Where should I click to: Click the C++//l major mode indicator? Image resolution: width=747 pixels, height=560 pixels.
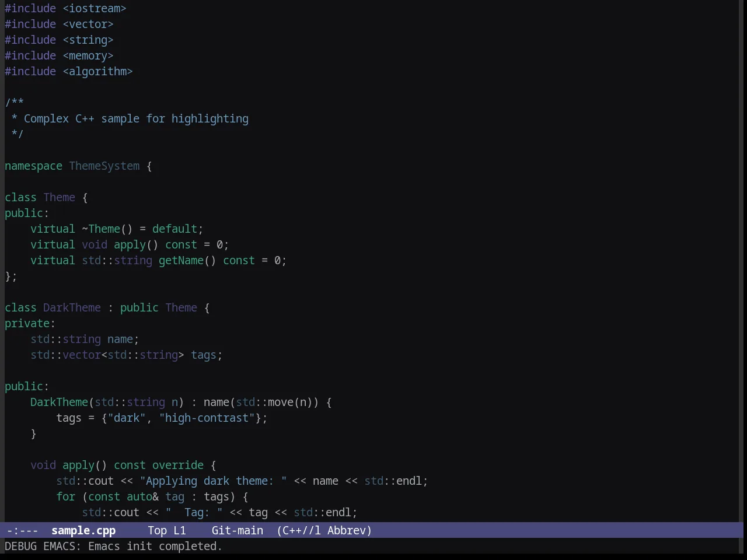tap(299, 530)
